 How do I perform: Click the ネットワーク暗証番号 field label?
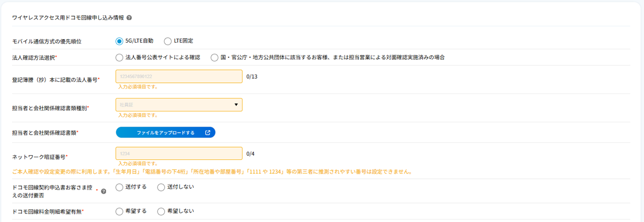coord(39,157)
